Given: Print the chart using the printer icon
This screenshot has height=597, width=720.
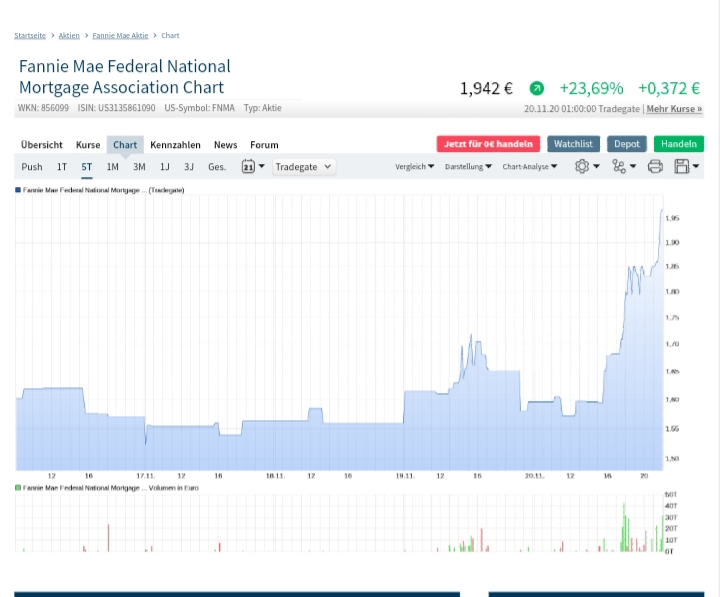Looking at the screenshot, I should click(655, 166).
